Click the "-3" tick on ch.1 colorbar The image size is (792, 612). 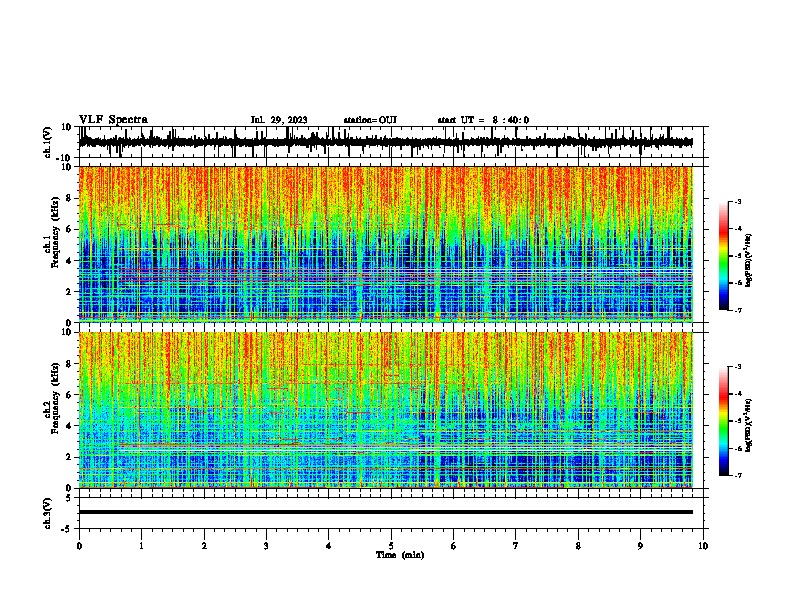737,201
